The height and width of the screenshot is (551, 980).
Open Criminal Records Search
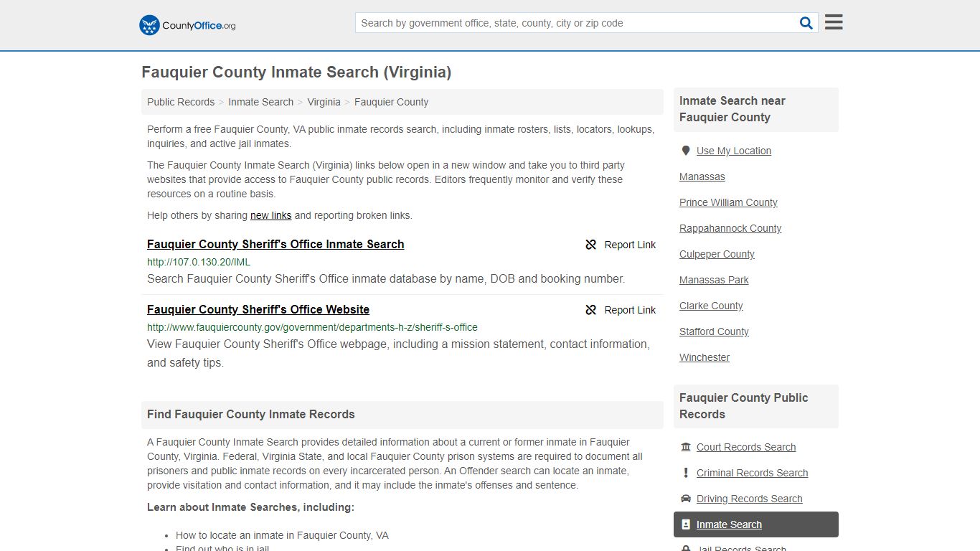pos(752,473)
